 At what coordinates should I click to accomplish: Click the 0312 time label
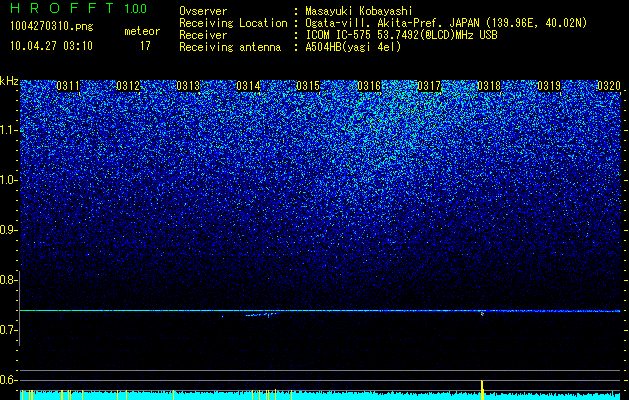coord(128,86)
